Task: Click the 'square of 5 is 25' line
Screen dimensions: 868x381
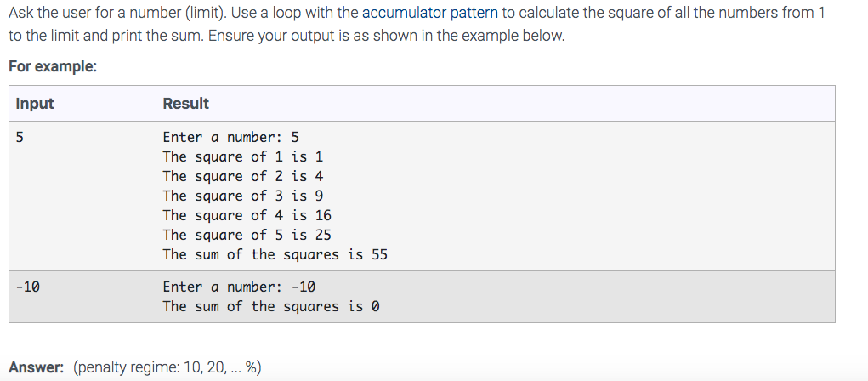Action: point(247,235)
